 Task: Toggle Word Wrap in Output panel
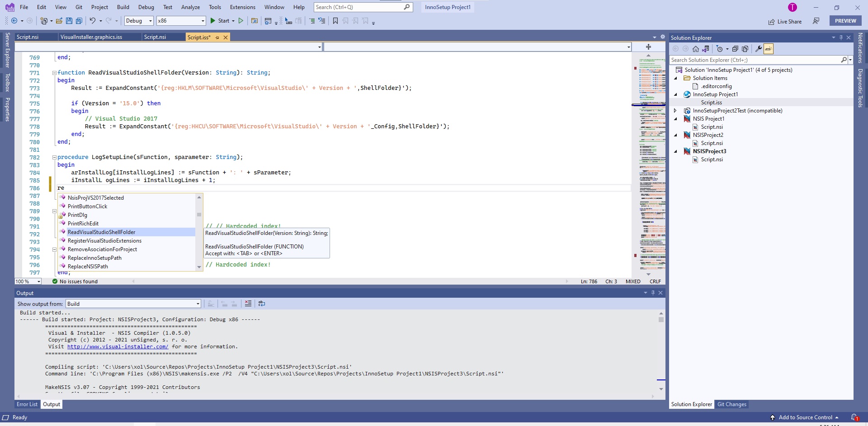point(262,304)
